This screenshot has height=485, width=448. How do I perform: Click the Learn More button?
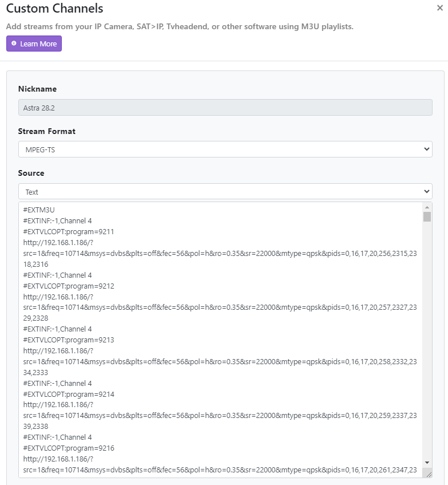pyautogui.click(x=34, y=44)
